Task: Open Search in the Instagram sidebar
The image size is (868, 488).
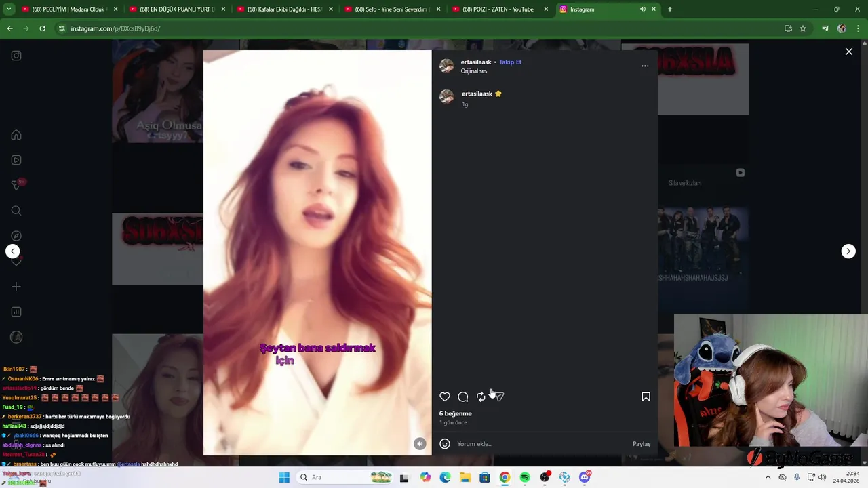Action: point(16,211)
